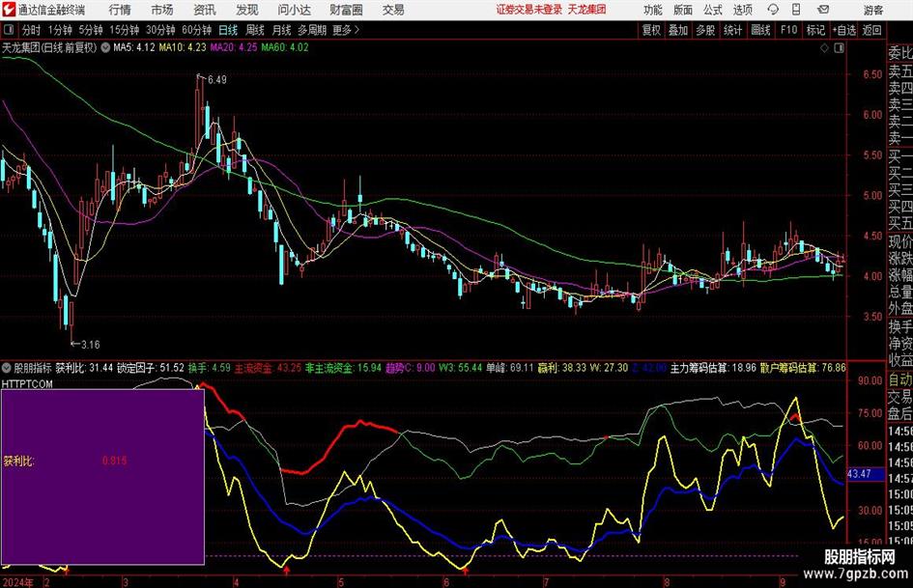This screenshot has height=588, width=913.
Task: Click the 锁定因子: 51.52 value
Action: [150, 368]
